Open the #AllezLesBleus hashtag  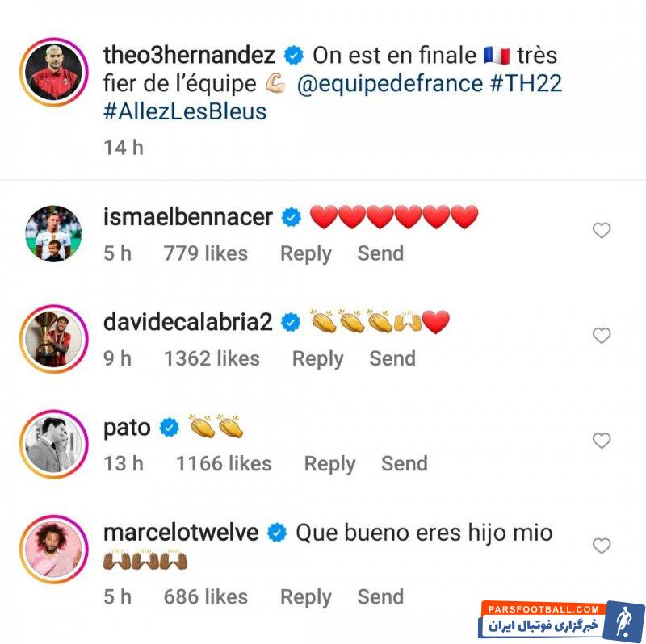(185, 111)
